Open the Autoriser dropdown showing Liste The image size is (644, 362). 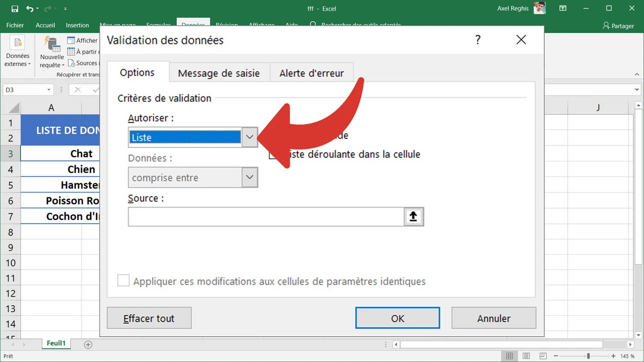click(248, 137)
